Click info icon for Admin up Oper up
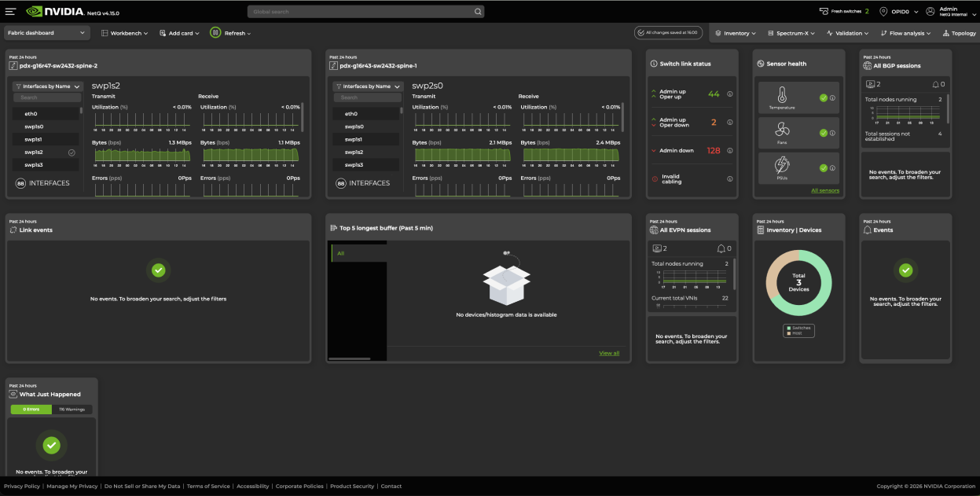 pyautogui.click(x=730, y=94)
